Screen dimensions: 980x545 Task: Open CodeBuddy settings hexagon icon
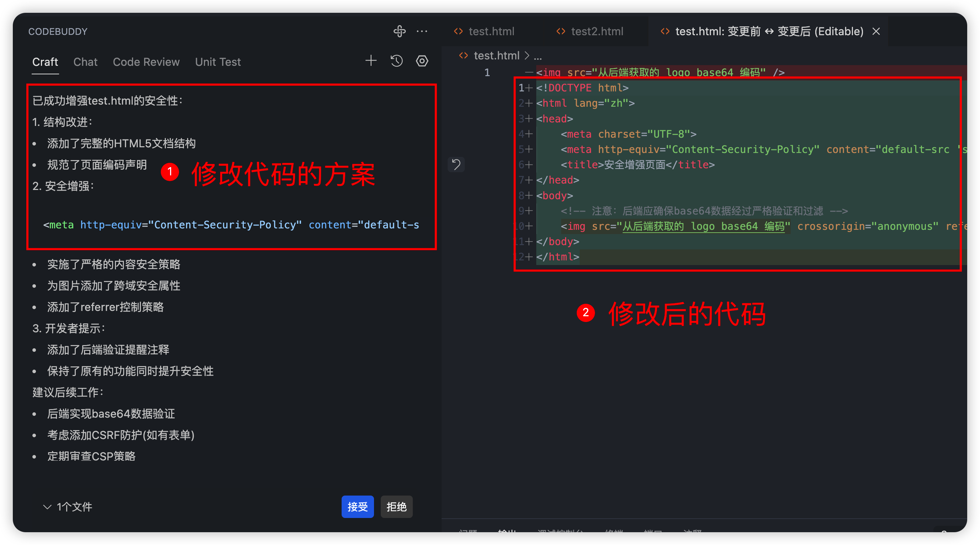pyautogui.click(x=422, y=61)
